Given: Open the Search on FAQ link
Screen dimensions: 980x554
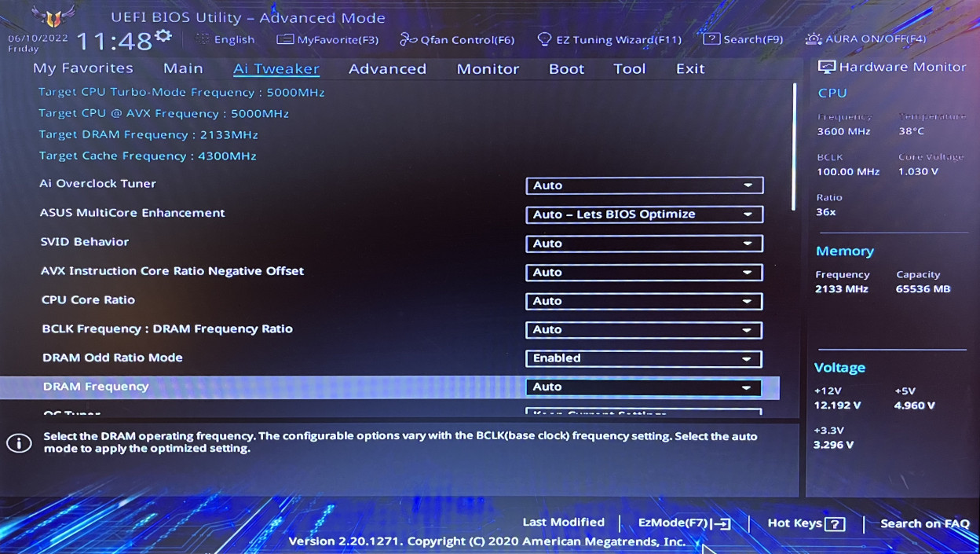Looking at the screenshot, I should point(925,523).
